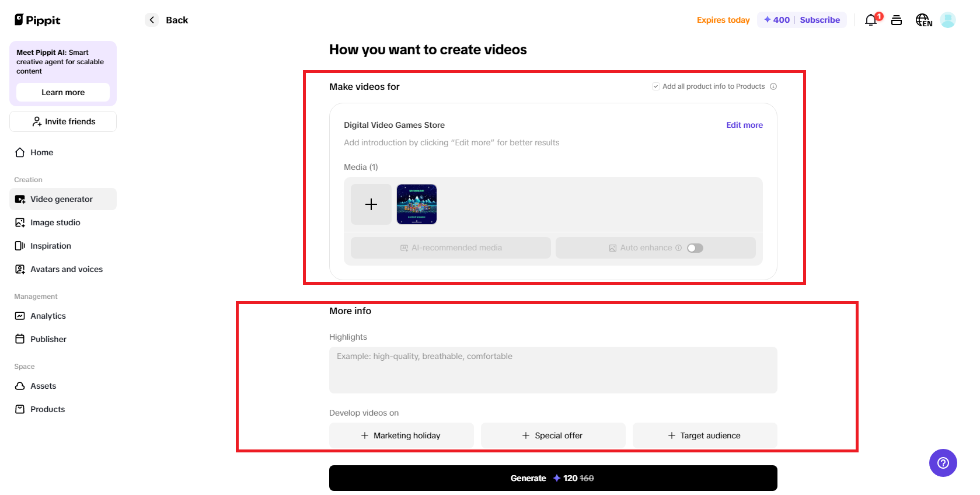Click the add media plus tile
Image resolution: width=980 pixels, height=495 pixels.
click(371, 204)
